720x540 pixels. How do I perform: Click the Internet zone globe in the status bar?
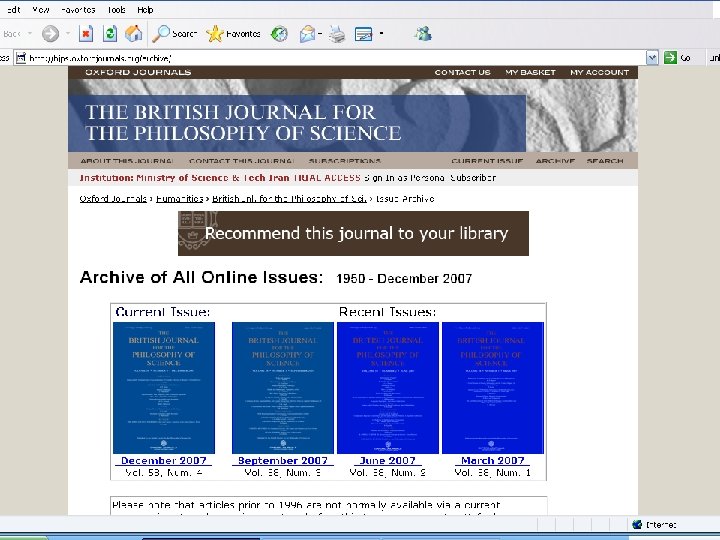click(x=637, y=524)
